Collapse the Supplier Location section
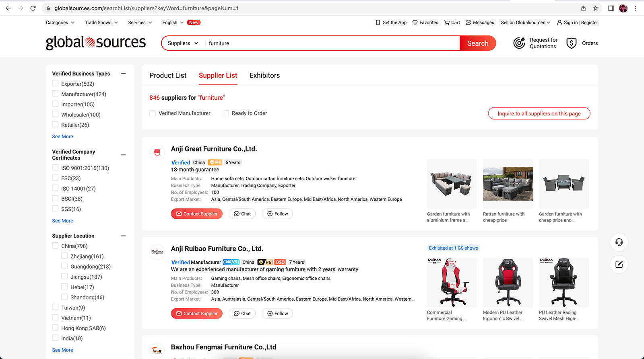This screenshot has width=644, height=359. click(x=124, y=236)
